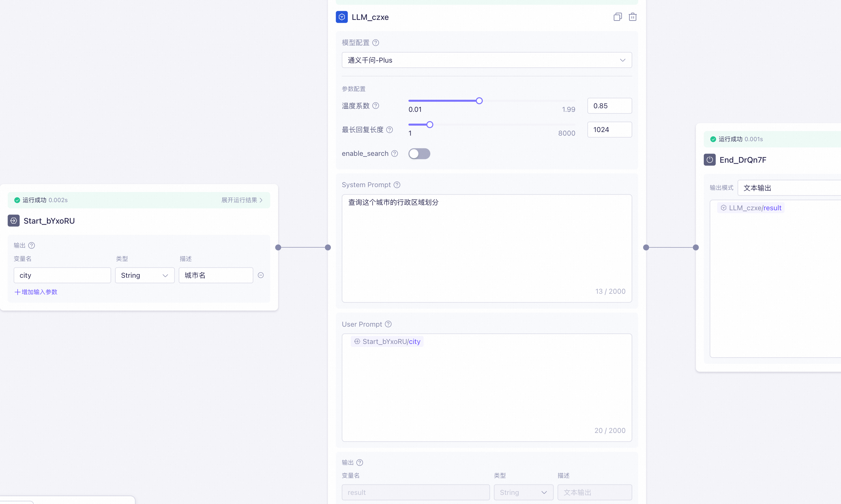Click the max length field 1024
This screenshot has width=841, height=504.
[610, 129]
